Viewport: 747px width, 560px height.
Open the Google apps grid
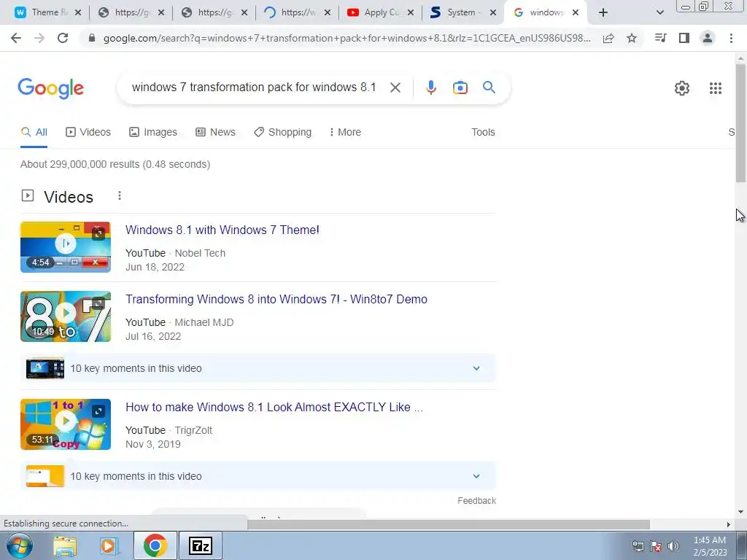click(x=716, y=88)
